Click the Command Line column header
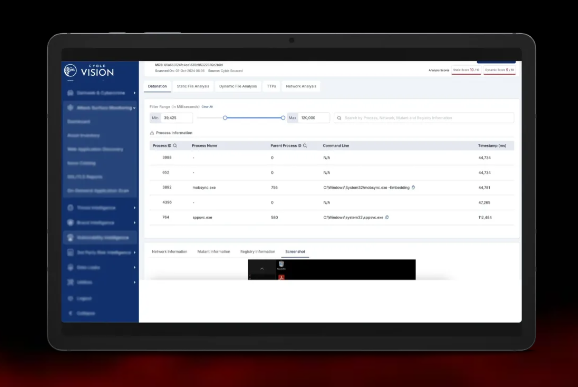Screen dimensions: 578x387 [336, 146]
